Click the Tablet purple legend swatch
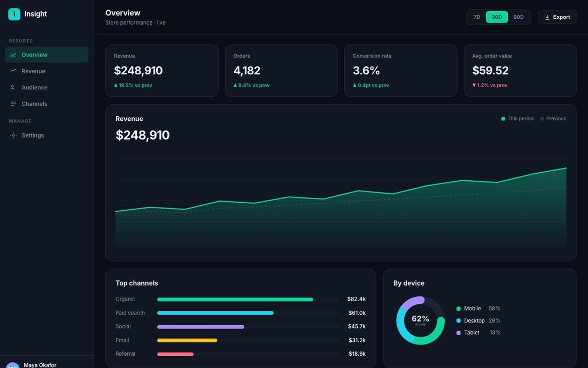 (458, 333)
